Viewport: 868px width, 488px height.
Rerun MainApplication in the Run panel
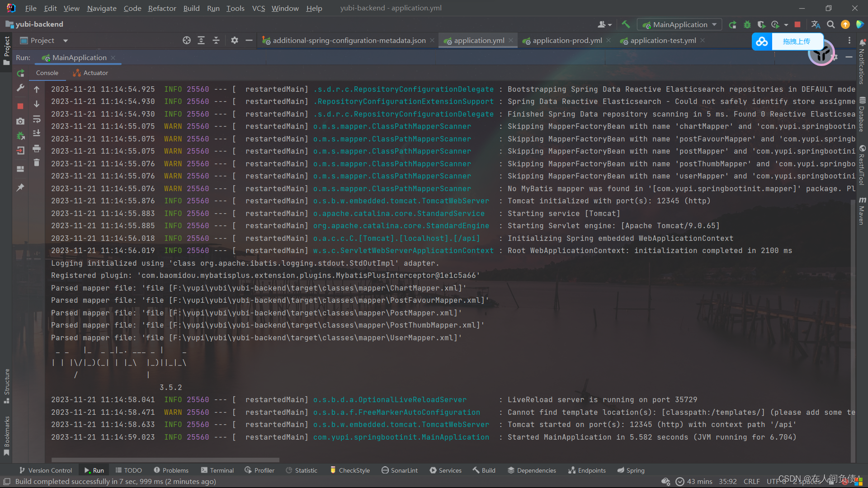(x=20, y=73)
